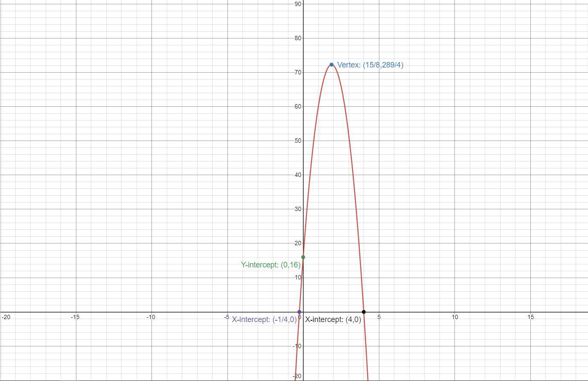588x381 pixels.
Task: Click the -15 label on horizontal axis
Action: [x=75, y=317]
